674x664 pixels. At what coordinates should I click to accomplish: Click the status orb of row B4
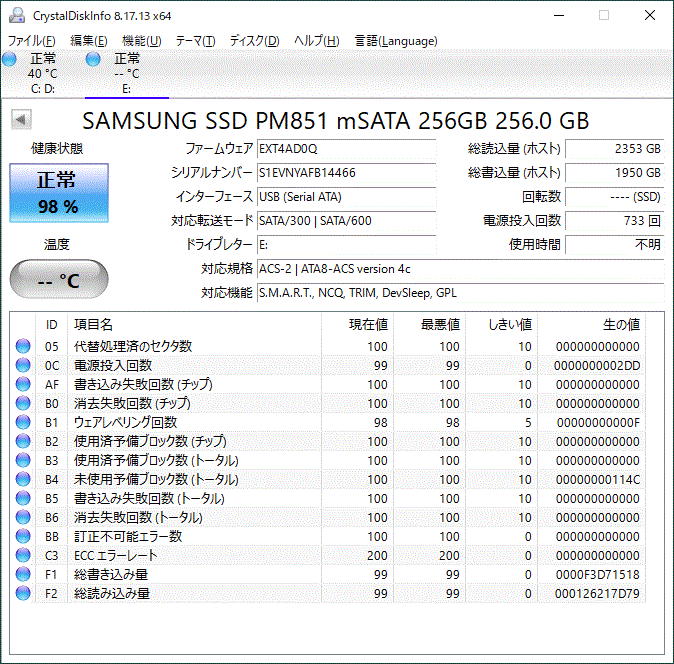click(23, 479)
